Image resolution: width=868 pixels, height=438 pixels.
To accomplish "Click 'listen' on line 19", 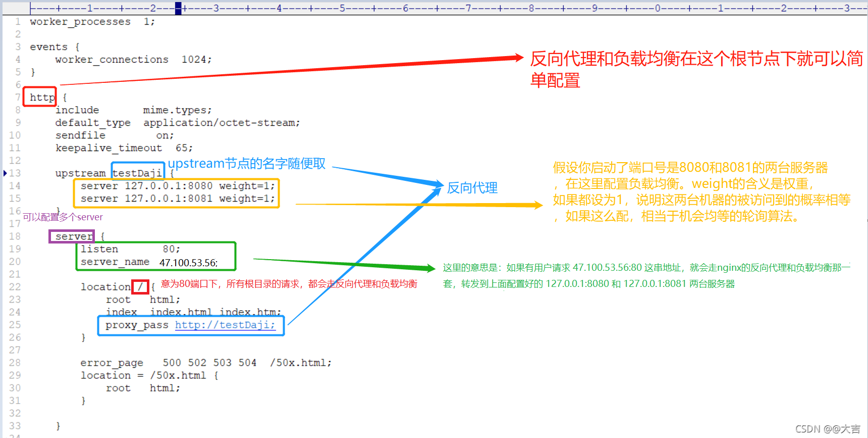I will pos(99,249).
